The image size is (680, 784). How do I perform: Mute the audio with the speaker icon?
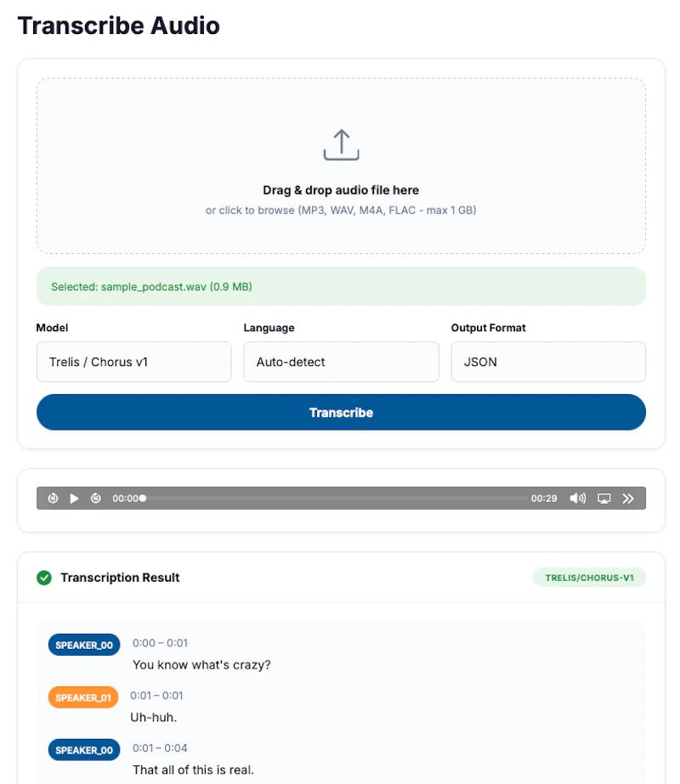click(577, 499)
